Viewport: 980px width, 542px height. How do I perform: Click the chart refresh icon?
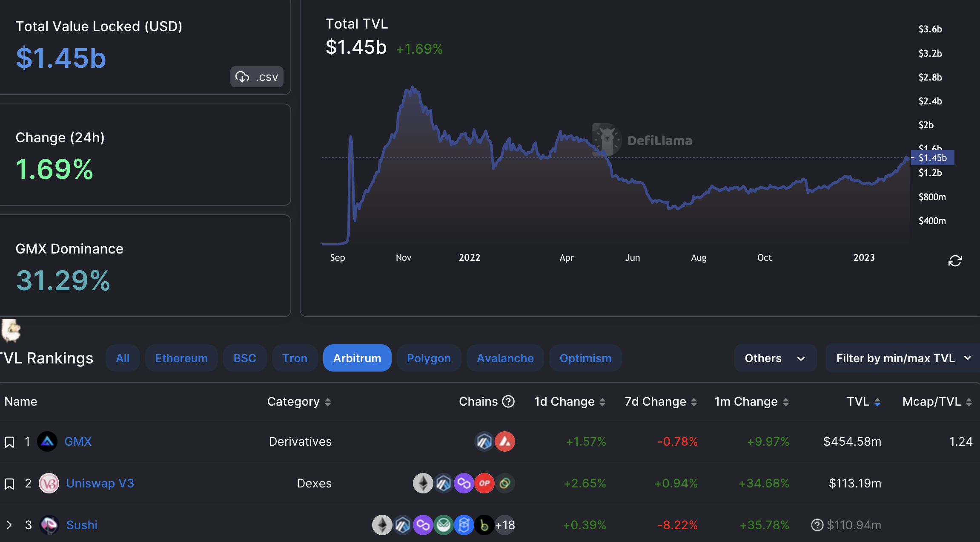tap(955, 261)
